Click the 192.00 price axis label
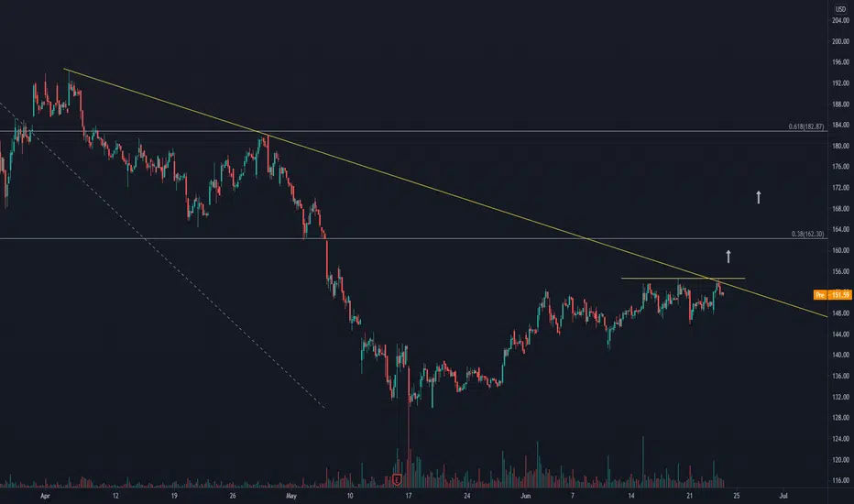 (x=840, y=83)
